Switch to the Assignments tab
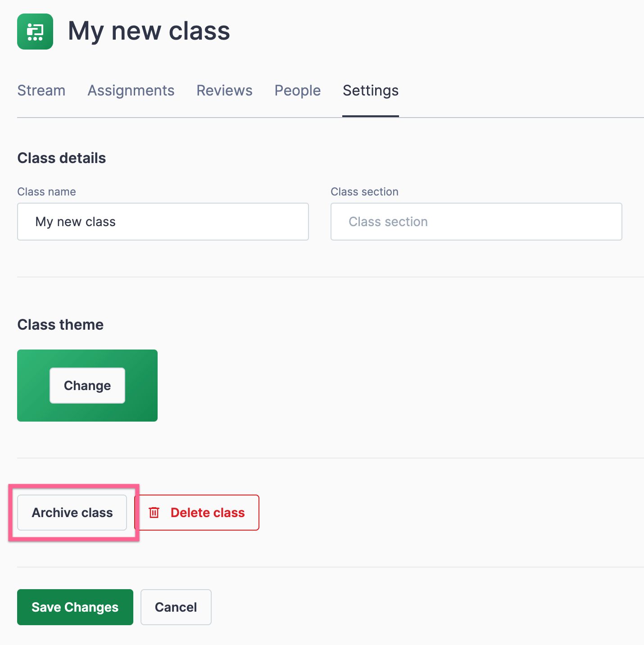Viewport: 644px width, 645px height. click(131, 91)
